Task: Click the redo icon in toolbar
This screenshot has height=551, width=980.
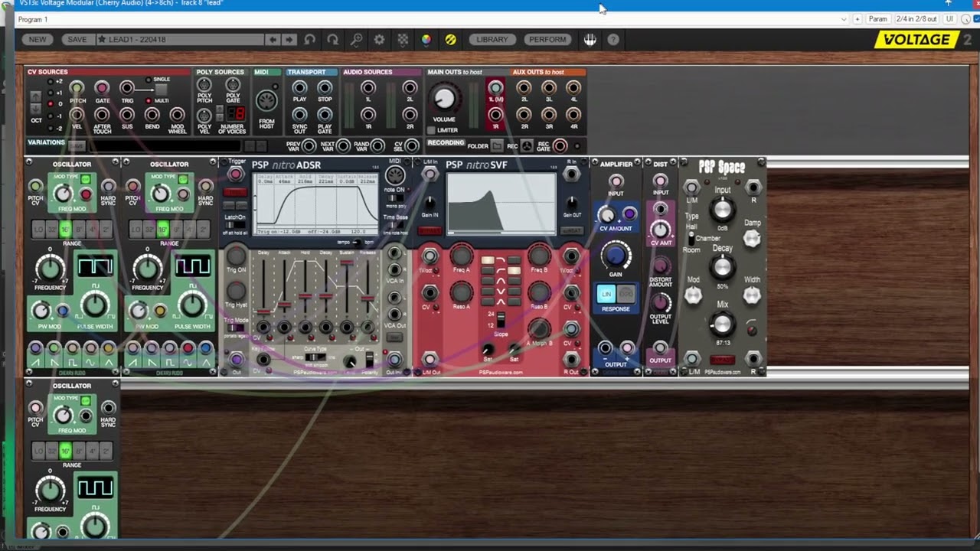Action: pos(332,40)
